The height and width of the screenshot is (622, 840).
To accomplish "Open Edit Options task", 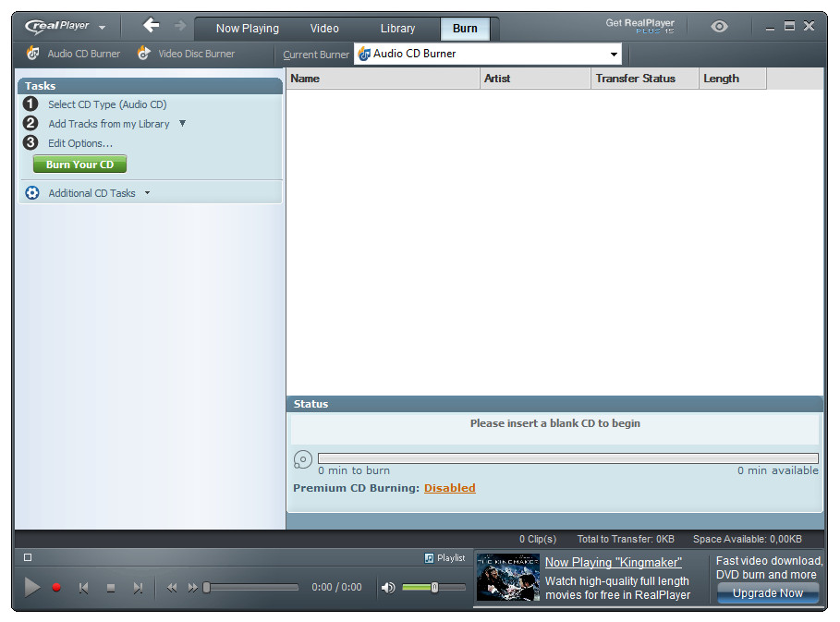I will [80, 143].
